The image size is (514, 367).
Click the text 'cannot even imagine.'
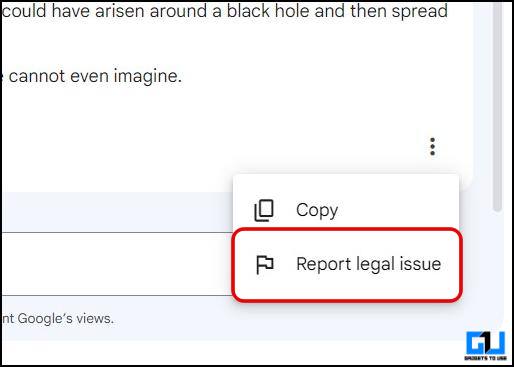tap(95, 76)
